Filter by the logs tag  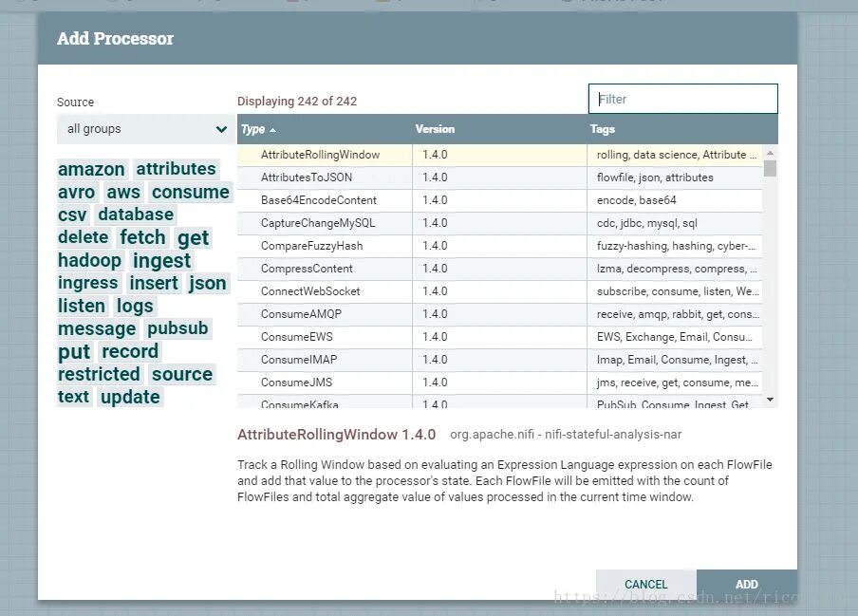[x=135, y=306]
